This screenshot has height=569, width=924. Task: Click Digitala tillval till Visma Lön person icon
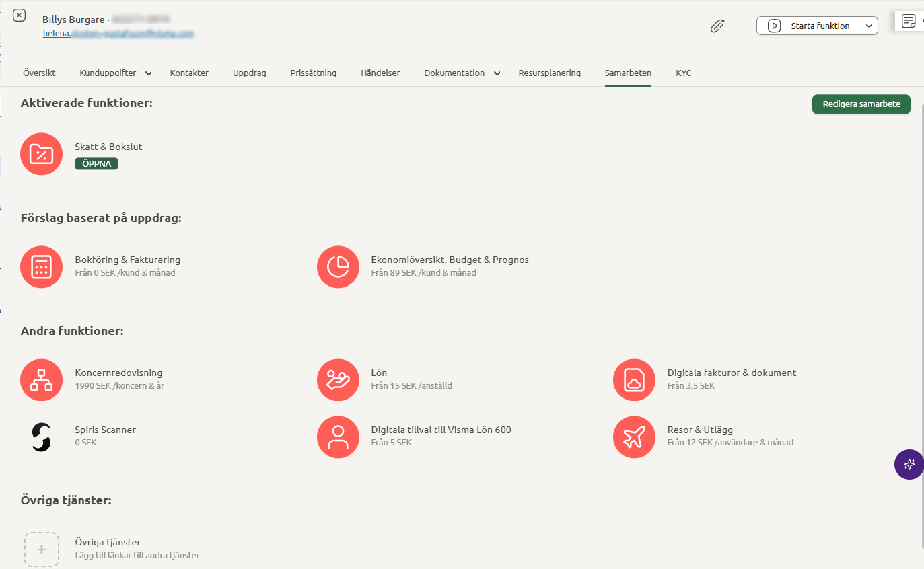[338, 437]
